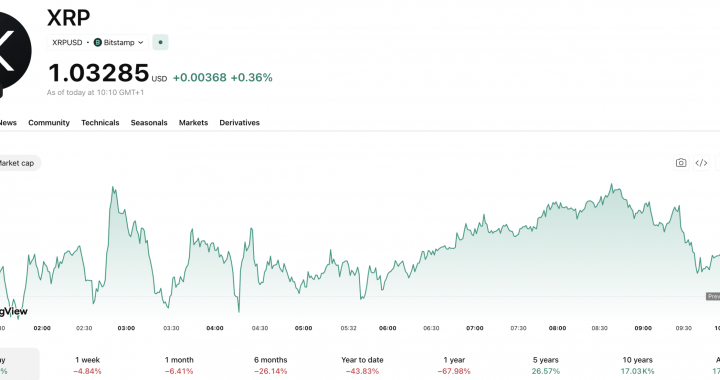720x380 pixels.
Task: Click the 09:00 time axis label
Action: tap(643, 328)
